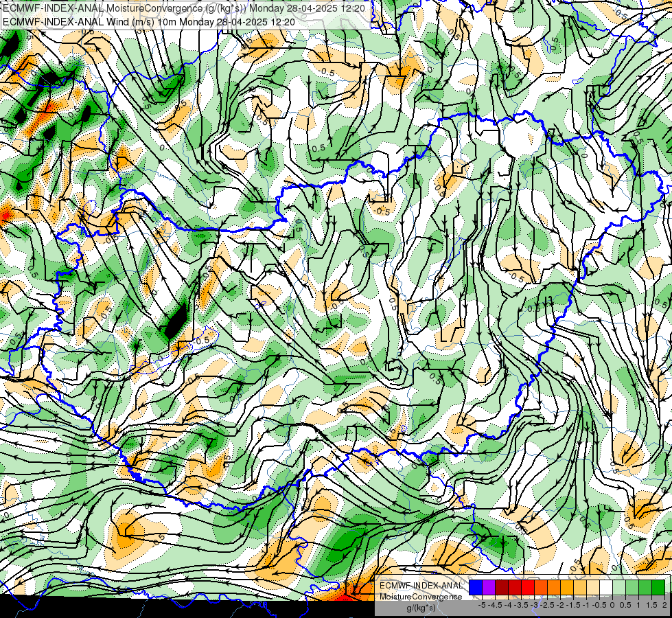Click the -2.5 tick label on the scale

click(548, 605)
